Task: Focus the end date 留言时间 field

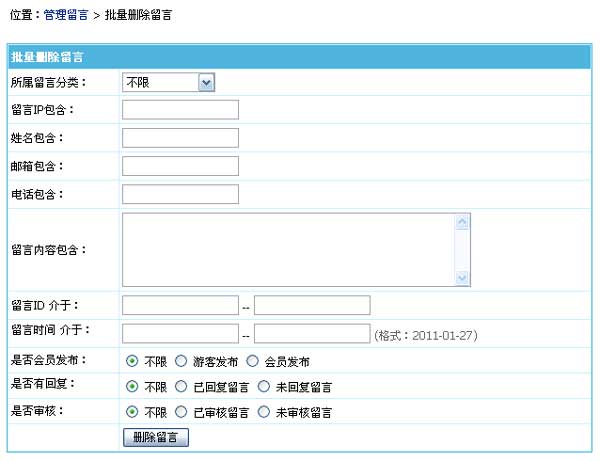Action: tap(312, 333)
